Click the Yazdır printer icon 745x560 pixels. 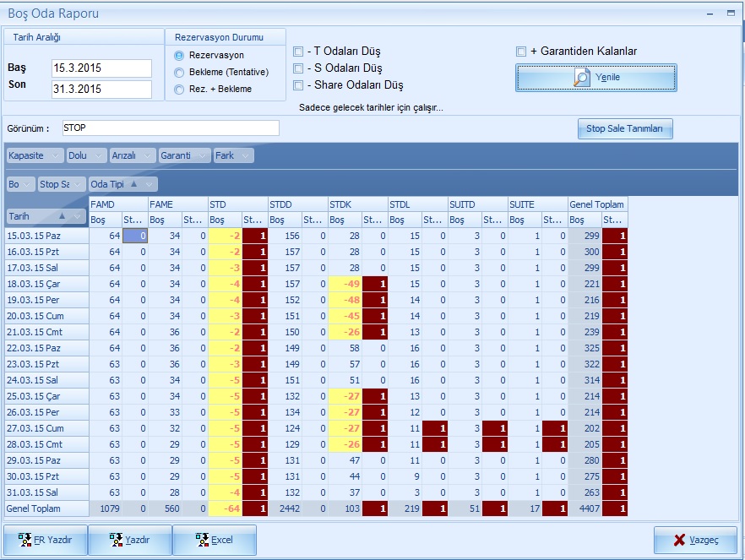coord(116,540)
